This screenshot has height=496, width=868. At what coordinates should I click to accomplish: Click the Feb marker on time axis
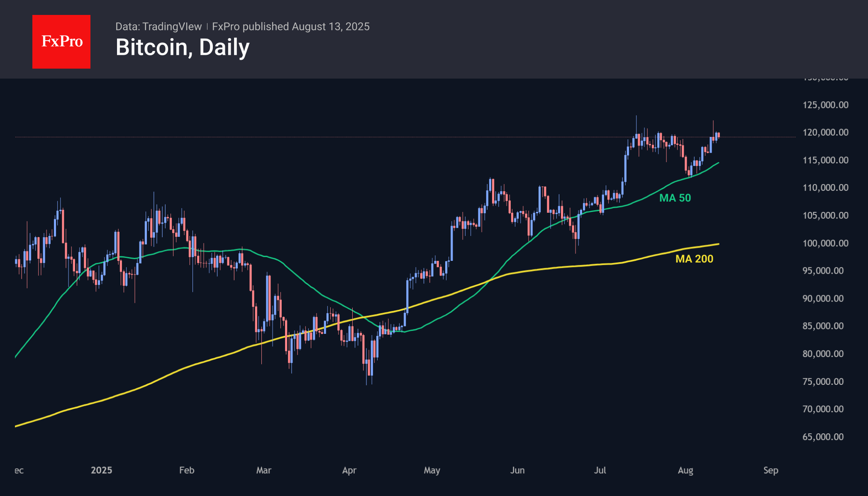187,470
